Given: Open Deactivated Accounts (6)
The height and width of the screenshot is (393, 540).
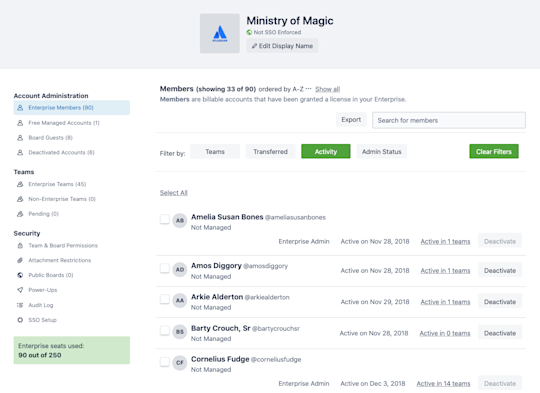Looking at the screenshot, I should point(61,153).
